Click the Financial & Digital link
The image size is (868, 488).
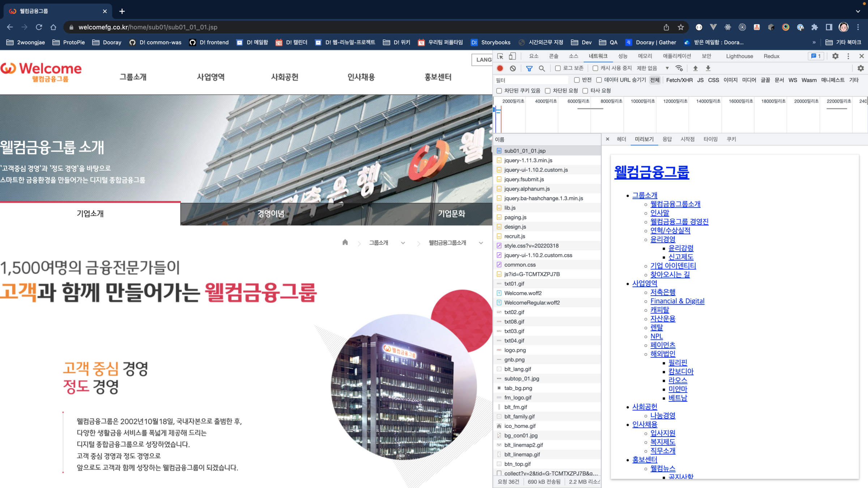[x=677, y=301]
